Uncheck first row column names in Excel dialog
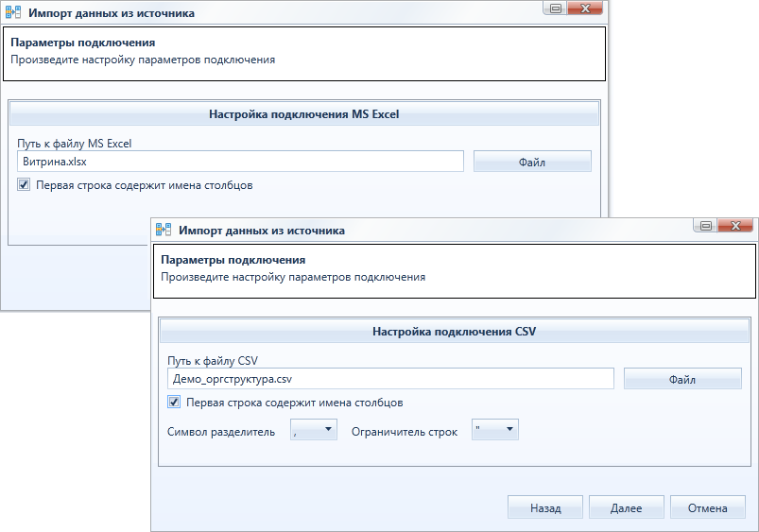The height and width of the screenshot is (532, 759). [24, 184]
